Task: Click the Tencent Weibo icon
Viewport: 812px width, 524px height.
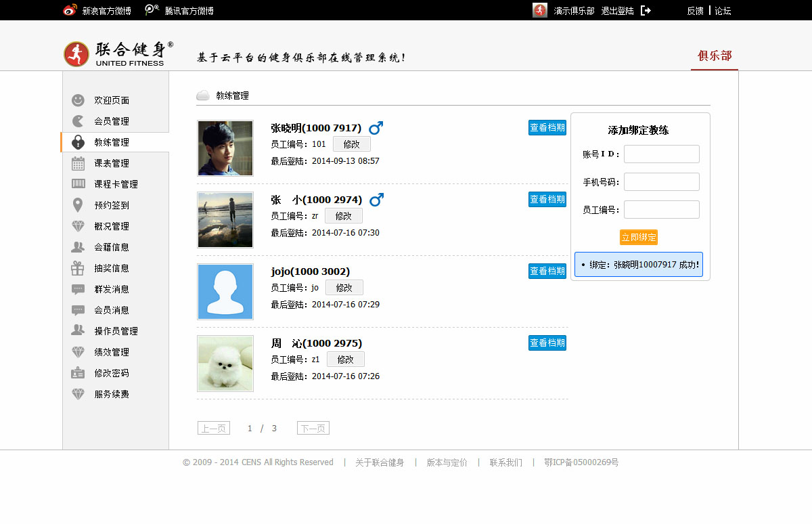Action: (152, 10)
